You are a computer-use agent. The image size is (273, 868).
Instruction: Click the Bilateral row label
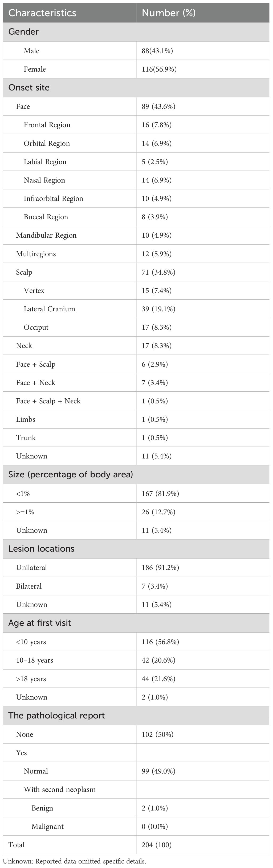[x=29, y=586]
